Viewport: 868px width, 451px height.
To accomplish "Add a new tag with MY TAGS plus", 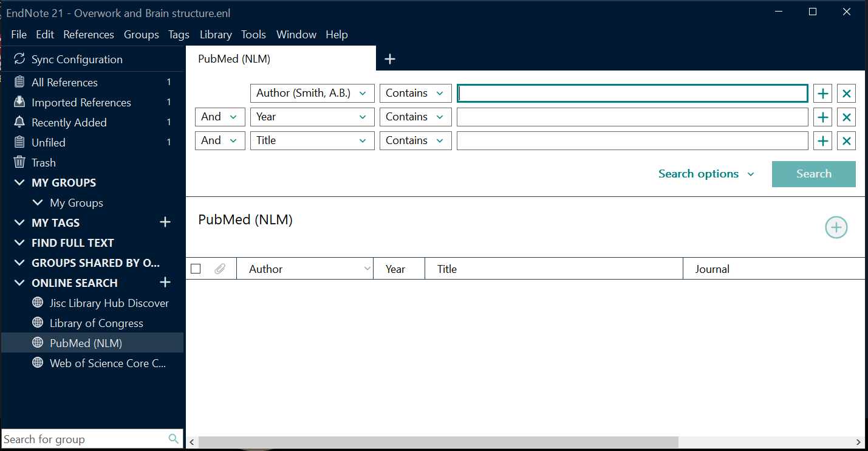I will (165, 222).
